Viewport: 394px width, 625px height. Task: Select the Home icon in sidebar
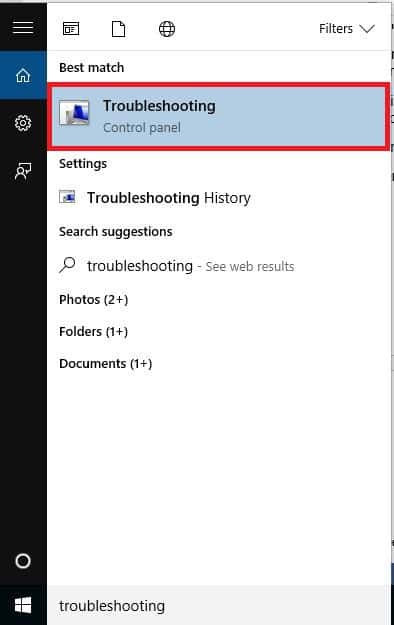click(23, 75)
